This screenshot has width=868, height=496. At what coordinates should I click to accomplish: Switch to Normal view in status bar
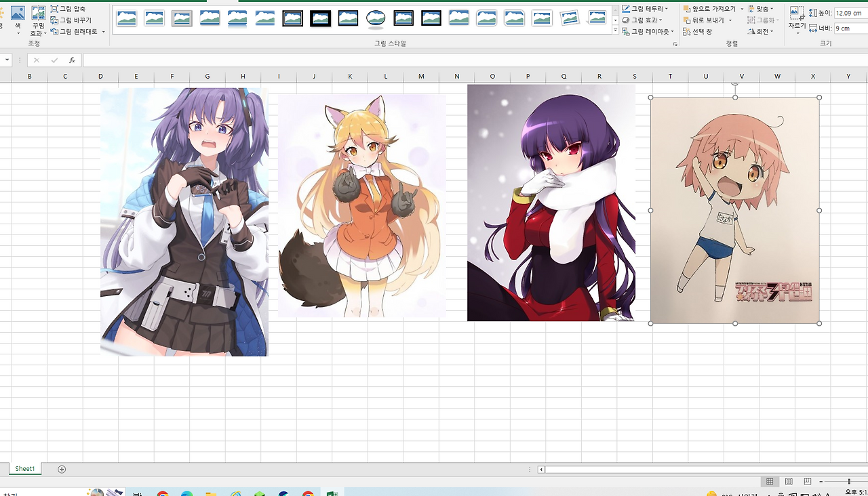[x=770, y=482]
